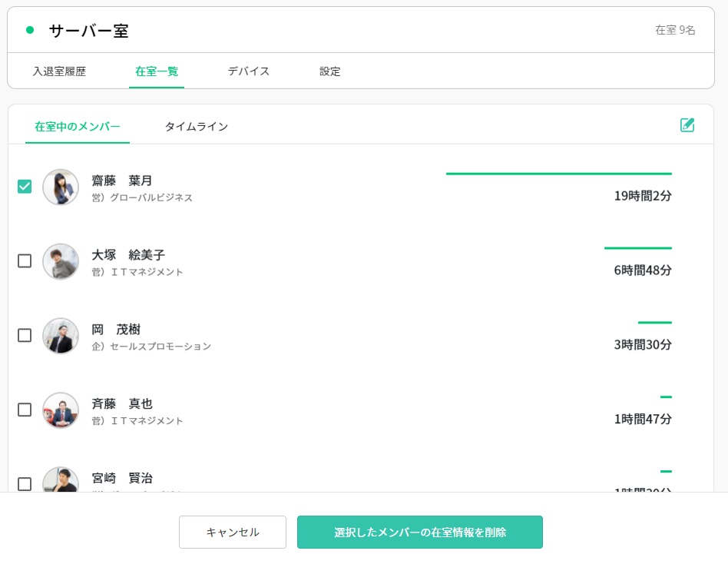Image resolution: width=728 pixels, height=564 pixels.
Task: Check the box next to 大塚 絵美子
Action: coord(25,261)
